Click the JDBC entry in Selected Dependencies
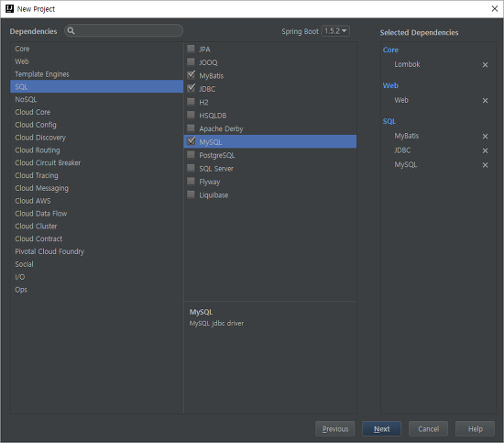Screen dimensions: 504x443 click(x=402, y=150)
